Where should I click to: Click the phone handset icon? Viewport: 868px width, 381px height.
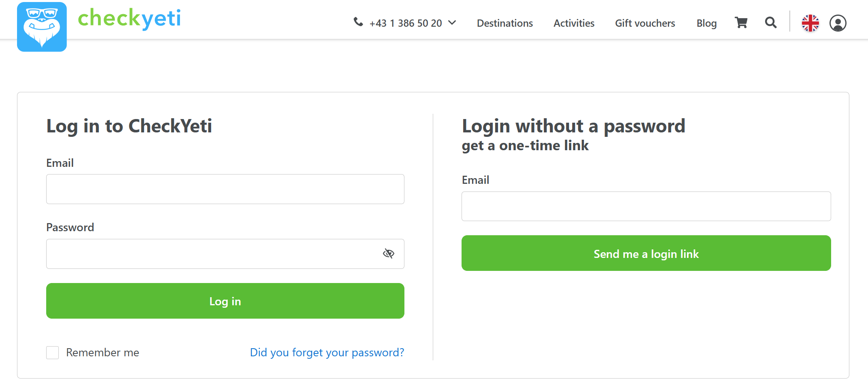click(x=358, y=22)
